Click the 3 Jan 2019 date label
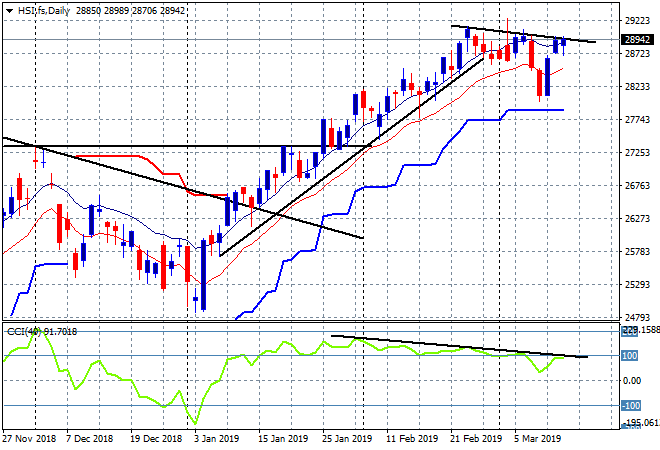Screen dimensions: 660x450 point(216,439)
